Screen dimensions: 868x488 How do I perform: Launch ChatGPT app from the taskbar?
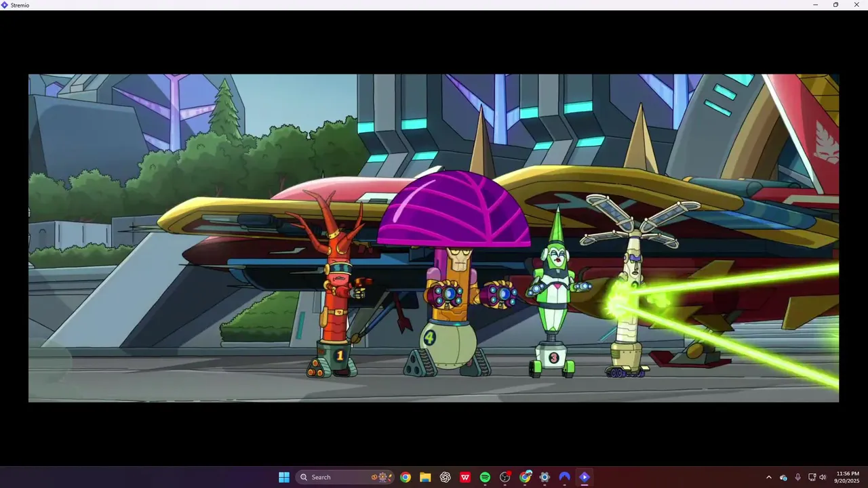445,477
